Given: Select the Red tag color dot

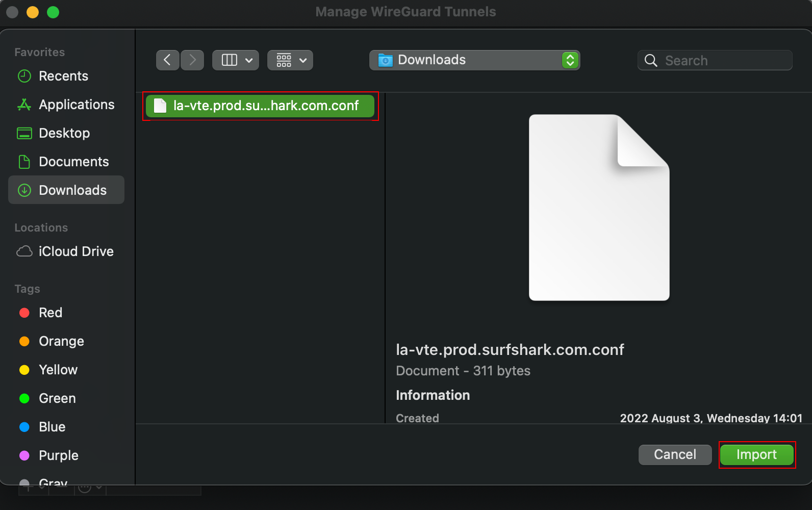Looking at the screenshot, I should click(24, 313).
